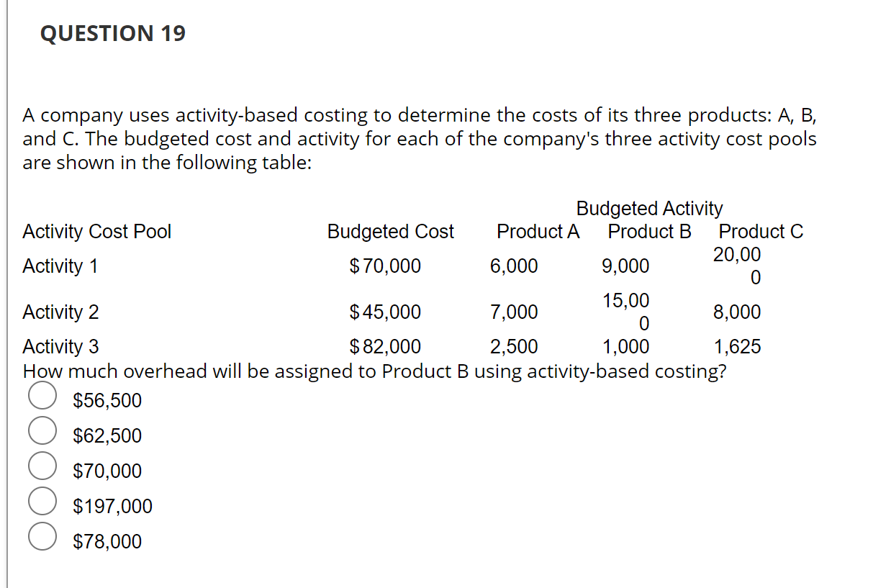This screenshot has height=588, width=873.
Task: Click the Activity 2 row label
Action: pyautogui.click(x=60, y=312)
